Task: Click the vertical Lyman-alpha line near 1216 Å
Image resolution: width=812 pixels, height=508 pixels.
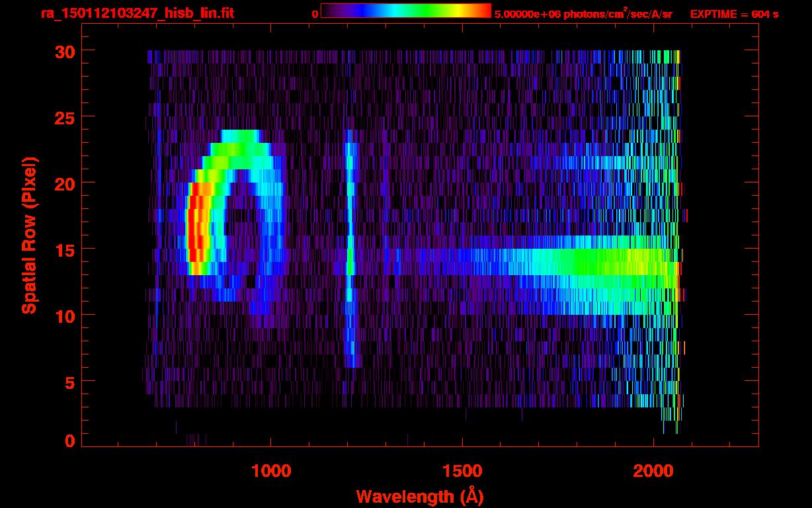Action: point(351,255)
